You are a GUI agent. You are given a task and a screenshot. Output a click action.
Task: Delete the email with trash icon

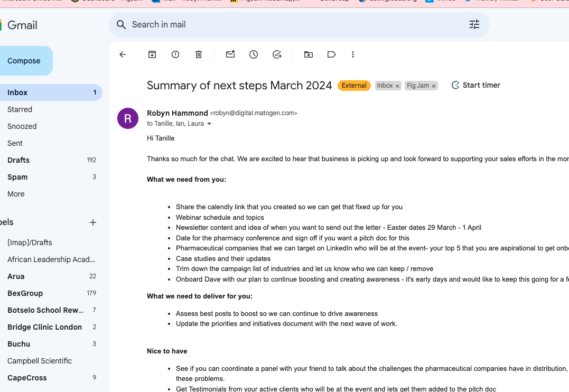click(x=199, y=54)
